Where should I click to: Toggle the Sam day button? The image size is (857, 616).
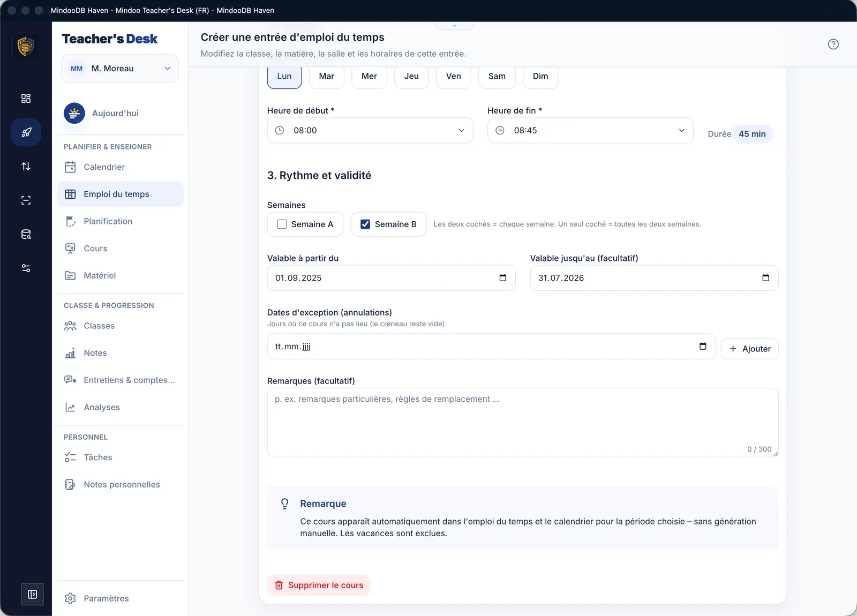click(x=497, y=76)
